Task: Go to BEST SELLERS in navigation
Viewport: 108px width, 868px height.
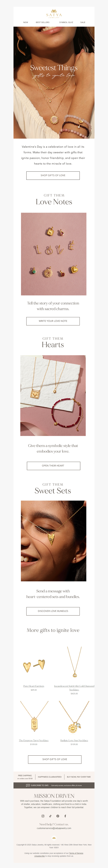Action: click(43, 22)
